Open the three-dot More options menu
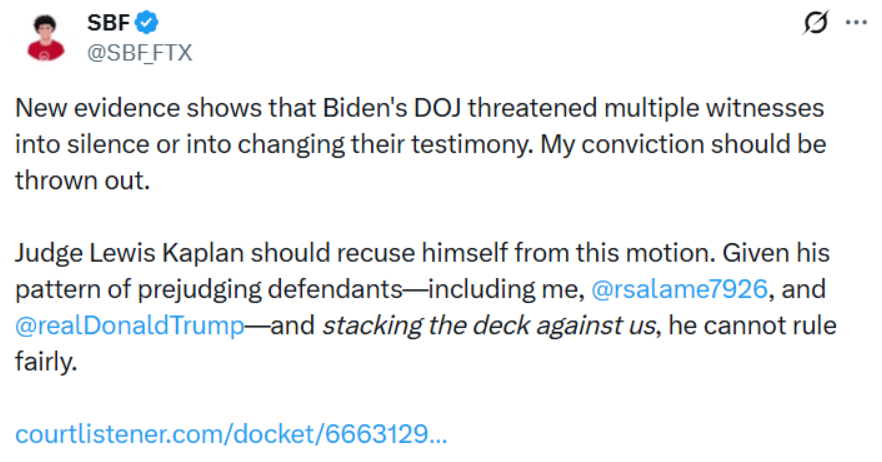 856,24
